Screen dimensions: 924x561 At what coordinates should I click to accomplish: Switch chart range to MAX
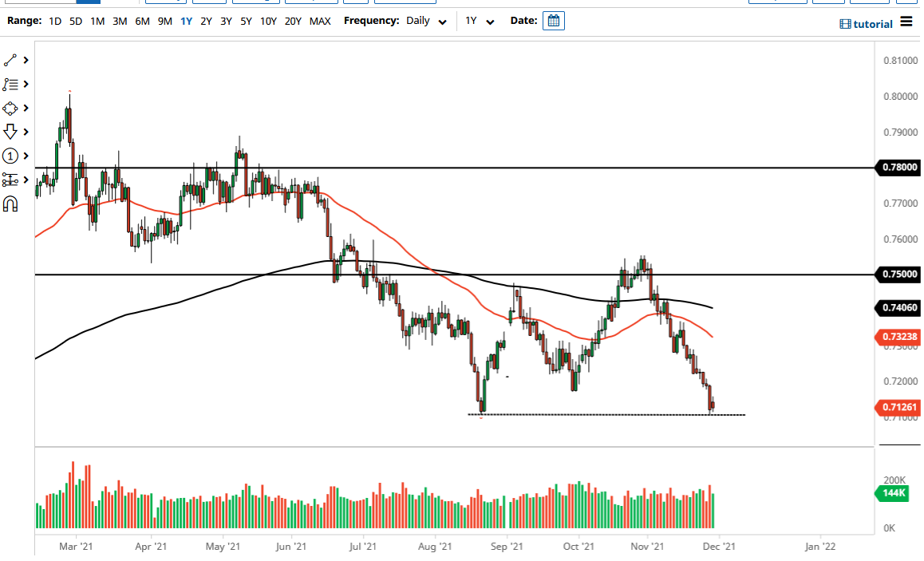(x=320, y=21)
